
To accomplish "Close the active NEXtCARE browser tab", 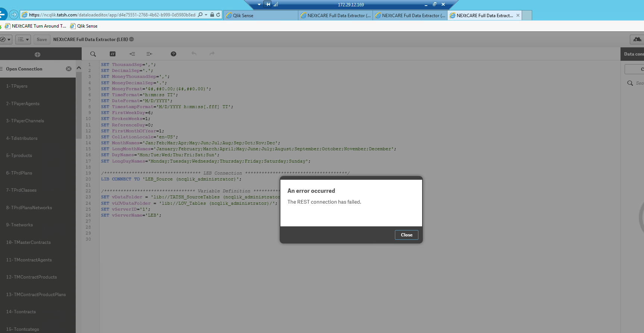I will [x=518, y=15].
